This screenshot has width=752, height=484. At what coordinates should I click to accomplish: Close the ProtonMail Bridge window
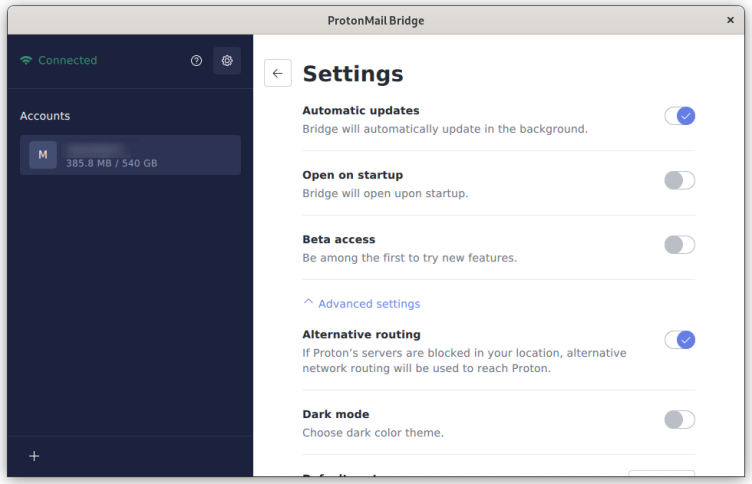click(x=730, y=20)
